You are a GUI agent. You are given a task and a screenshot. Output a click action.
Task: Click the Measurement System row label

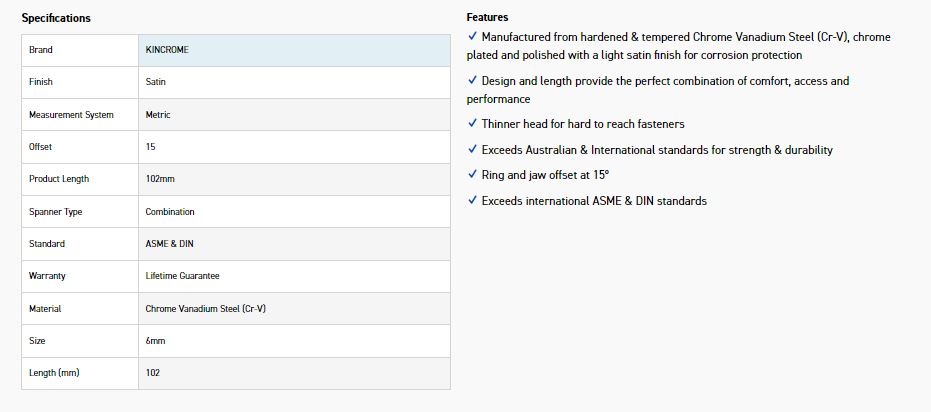pos(71,115)
